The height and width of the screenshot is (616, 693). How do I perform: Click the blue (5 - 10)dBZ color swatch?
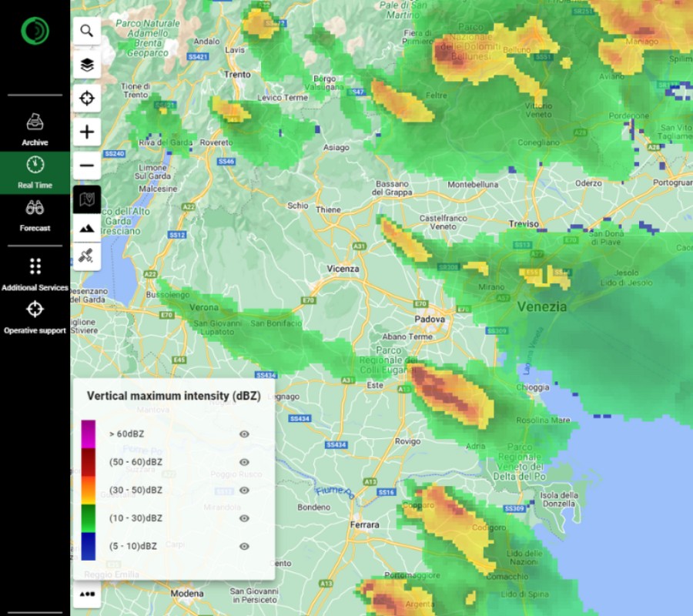coord(89,546)
